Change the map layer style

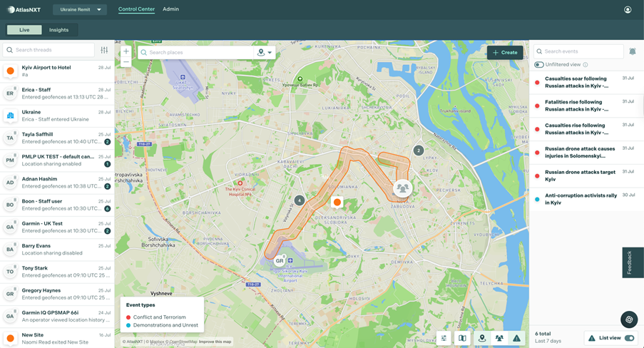pyautogui.click(x=462, y=338)
